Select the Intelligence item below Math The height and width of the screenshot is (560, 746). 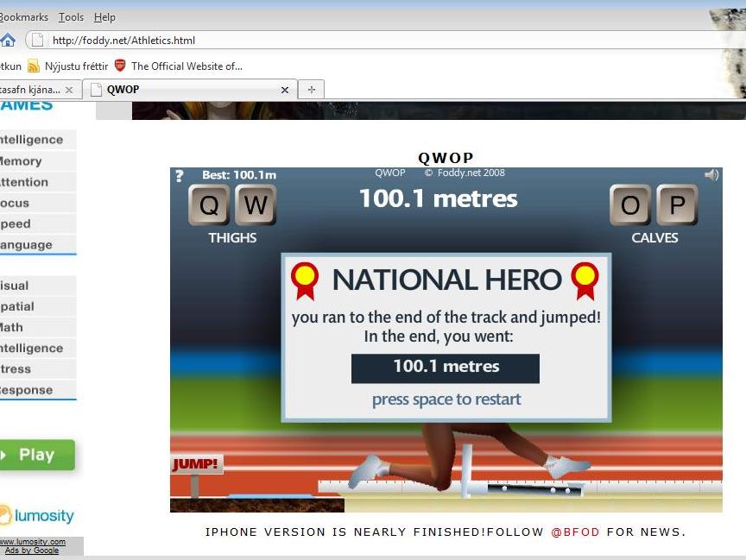38,349
